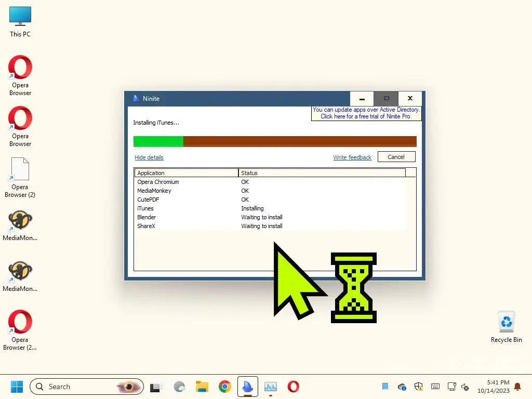Select the Blender row
The width and height of the screenshot is (532, 399).
[x=270, y=217]
